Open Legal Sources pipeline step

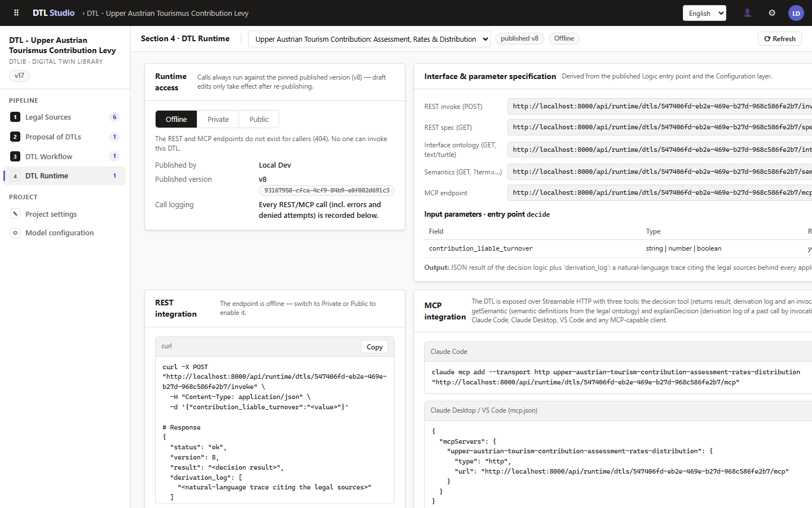(65, 117)
